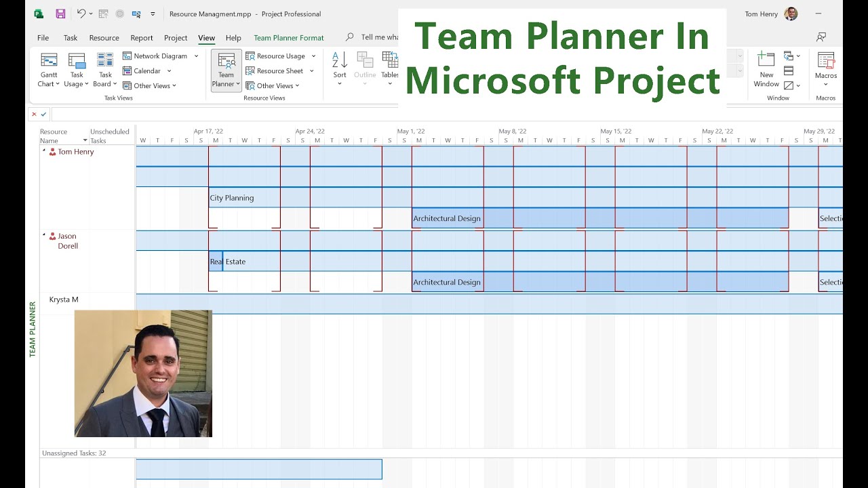
Task: Collapse the Jason Dorell resource row
Action: click(44, 235)
